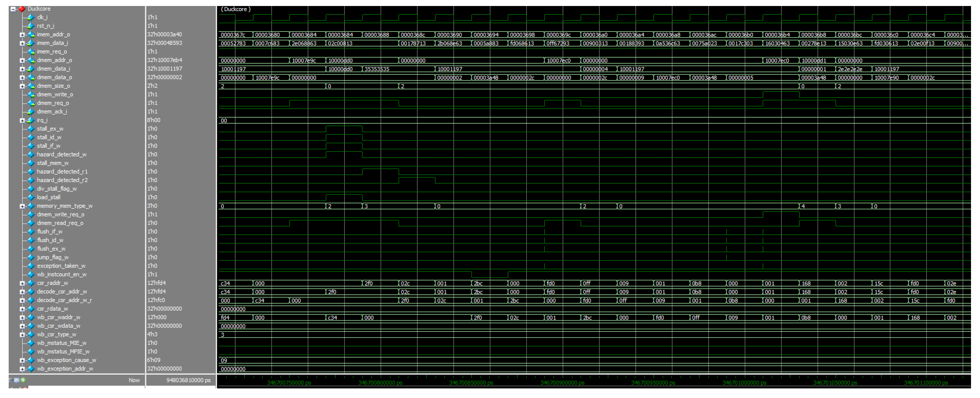Image resolution: width=980 pixels, height=398 pixels.
Task: Click the diamond icon beside stall_ex_w
Action: point(31,129)
